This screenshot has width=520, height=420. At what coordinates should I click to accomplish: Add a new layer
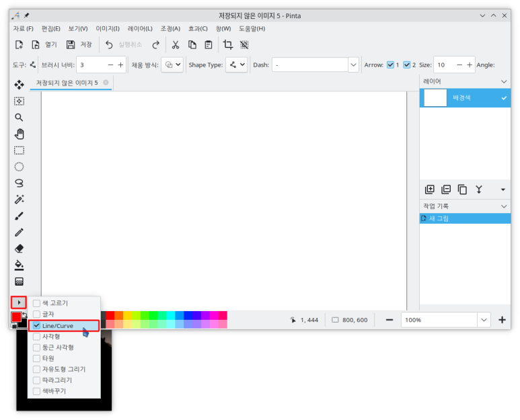tap(429, 190)
